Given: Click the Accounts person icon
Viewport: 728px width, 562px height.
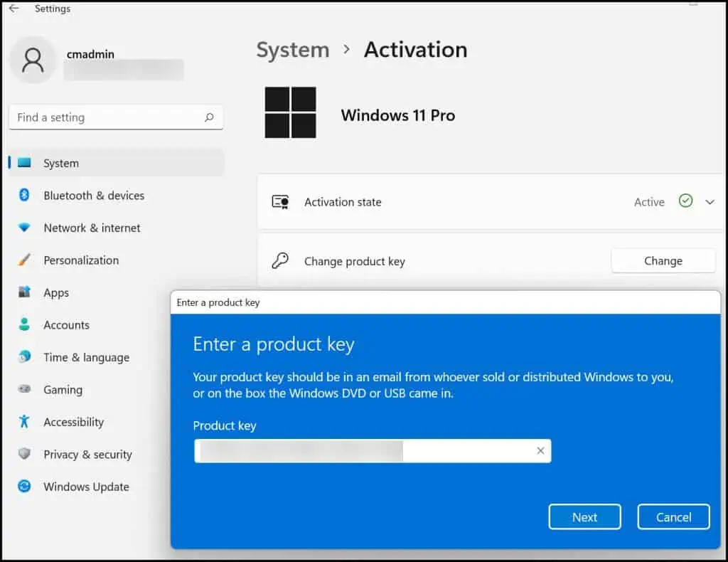Looking at the screenshot, I should (24, 324).
